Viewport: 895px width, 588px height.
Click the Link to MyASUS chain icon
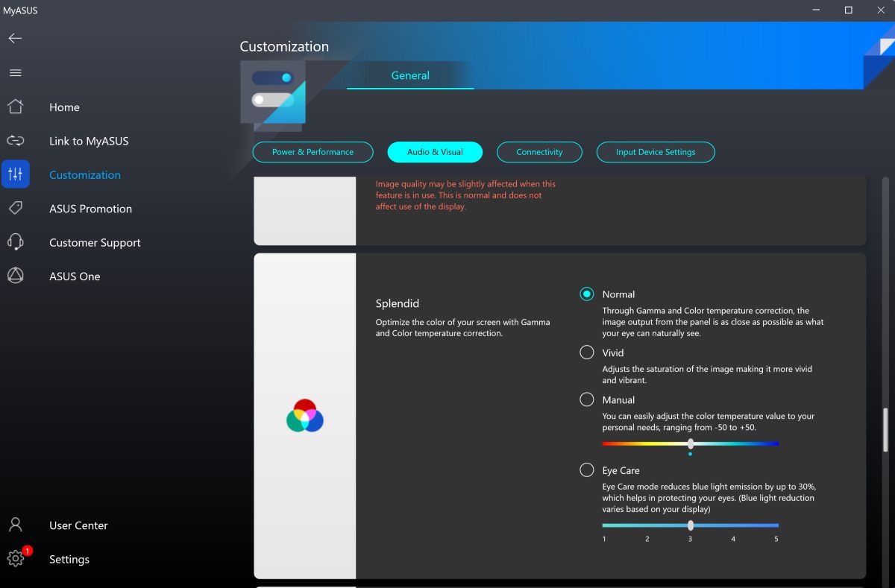15,141
